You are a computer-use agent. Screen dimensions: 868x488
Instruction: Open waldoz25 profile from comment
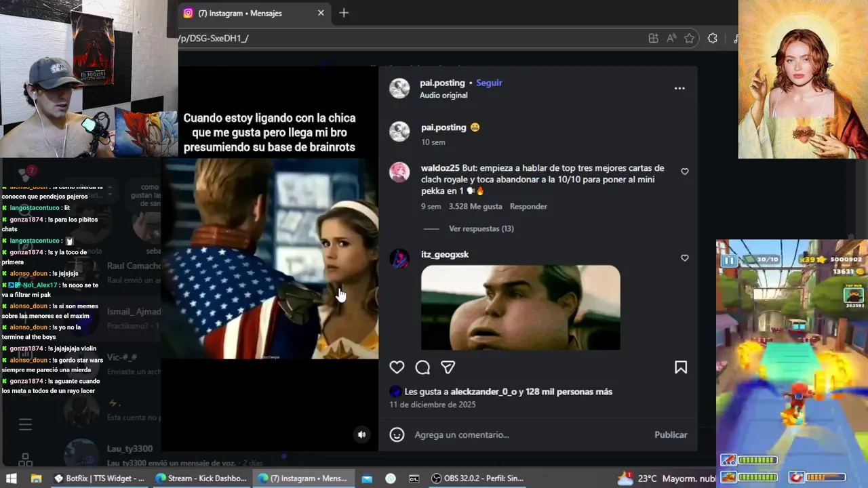click(440, 168)
